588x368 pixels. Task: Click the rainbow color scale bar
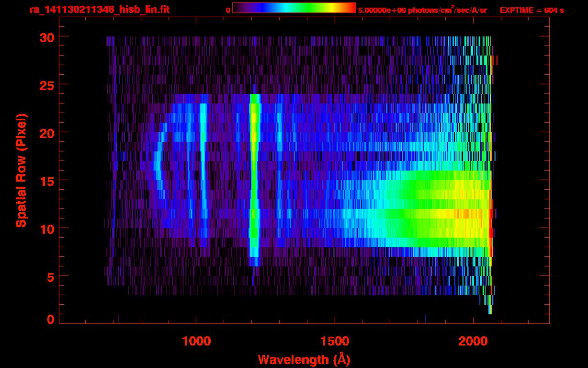tap(294, 8)
